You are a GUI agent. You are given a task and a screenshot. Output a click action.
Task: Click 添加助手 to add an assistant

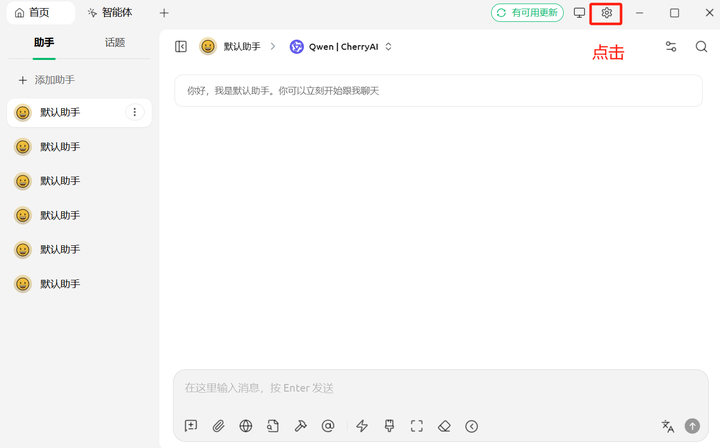pos(46,80)
